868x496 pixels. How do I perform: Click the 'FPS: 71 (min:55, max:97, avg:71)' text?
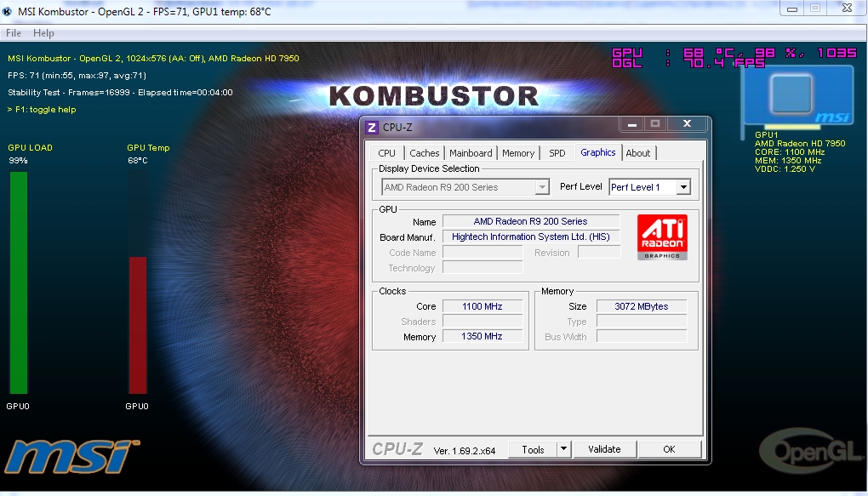[77, 75]
